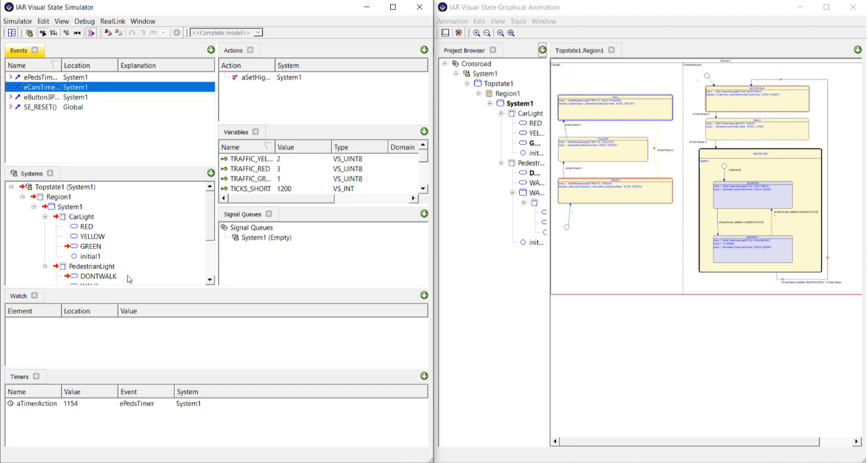This screenshot has height=463, width=868.
Task: Select the eButton3P... event row
Action: point(110,97)
